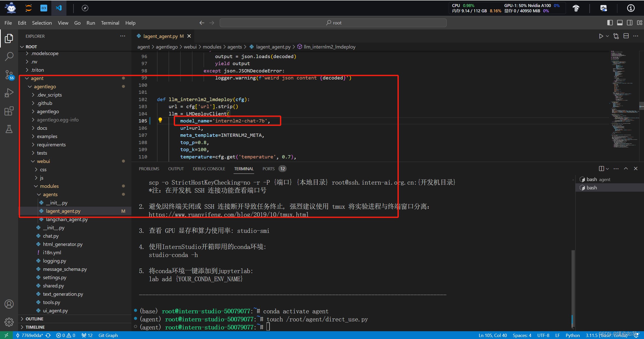Image resolution: width=644 pixels, height=339 pixels.
Task: Expand the .modelscope folder
Action: (x=75, y=53)
